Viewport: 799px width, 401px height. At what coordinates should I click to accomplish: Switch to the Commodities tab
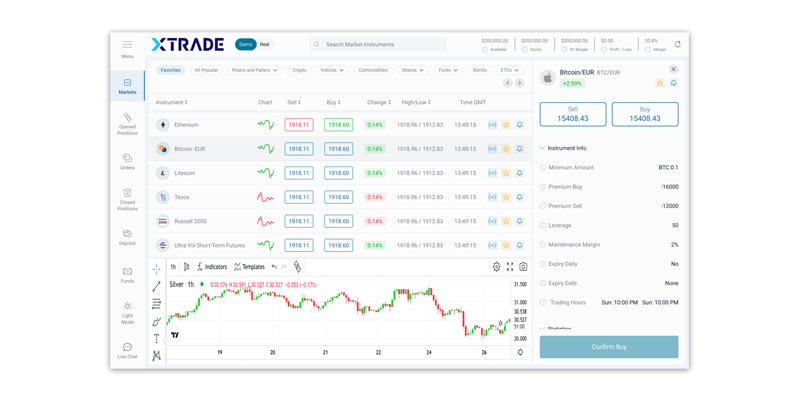[373, 70]
